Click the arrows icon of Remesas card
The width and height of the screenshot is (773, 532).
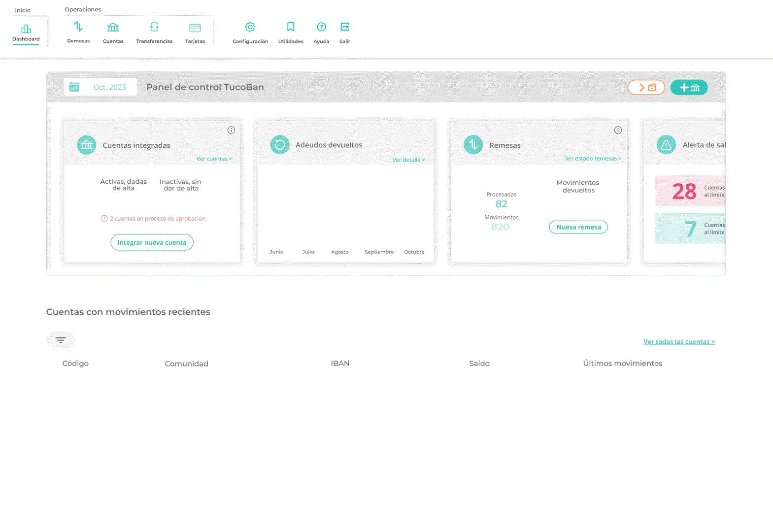(473, 144)
